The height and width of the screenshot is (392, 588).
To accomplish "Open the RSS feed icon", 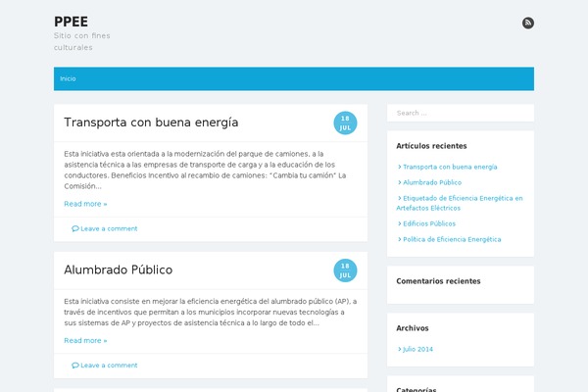I will pyautogui.click(x=528, y=23).
